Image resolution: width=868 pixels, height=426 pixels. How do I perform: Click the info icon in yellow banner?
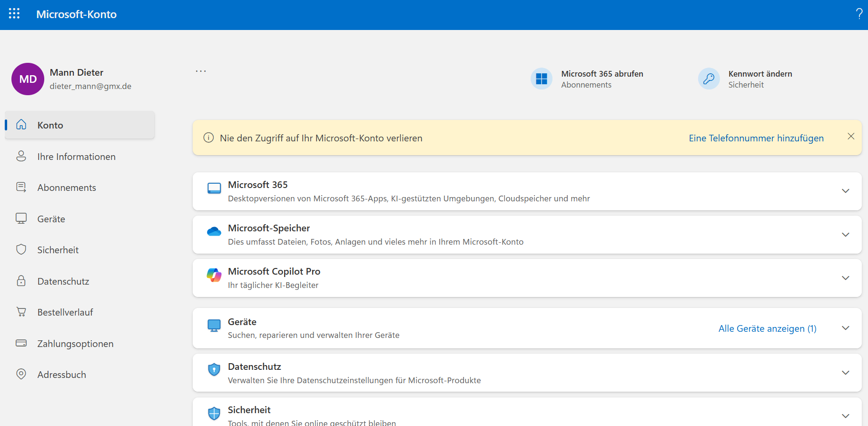tap(208, 138)
